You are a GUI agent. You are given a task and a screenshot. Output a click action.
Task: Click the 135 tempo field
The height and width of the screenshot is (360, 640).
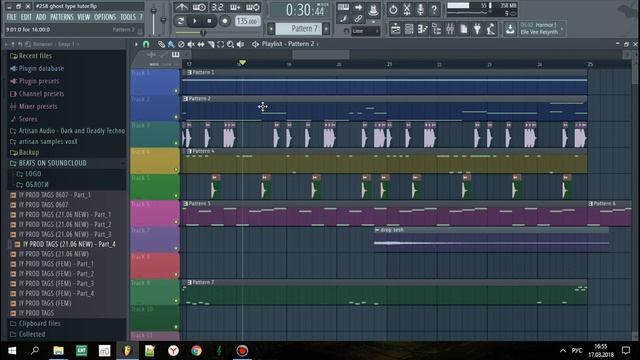pos(248,21)
